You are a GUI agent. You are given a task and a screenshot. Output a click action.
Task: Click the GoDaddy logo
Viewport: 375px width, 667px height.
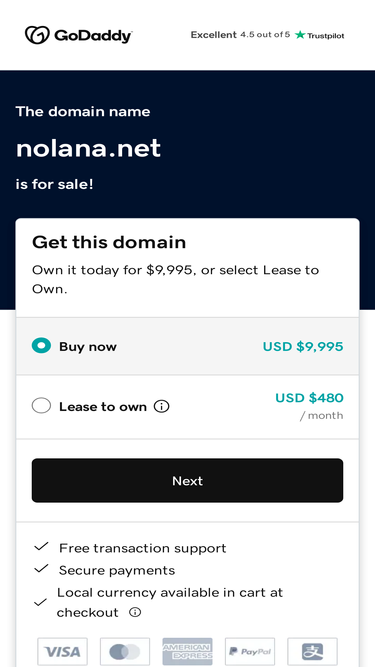79,35
